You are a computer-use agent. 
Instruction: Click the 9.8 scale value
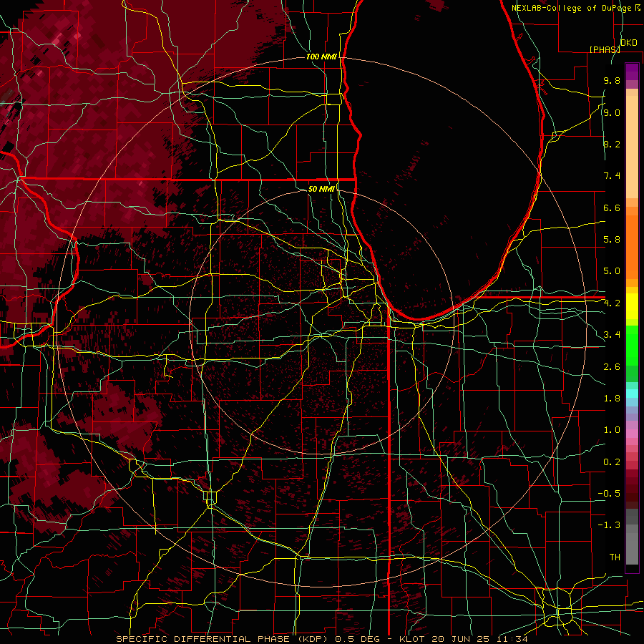[612, 80]
